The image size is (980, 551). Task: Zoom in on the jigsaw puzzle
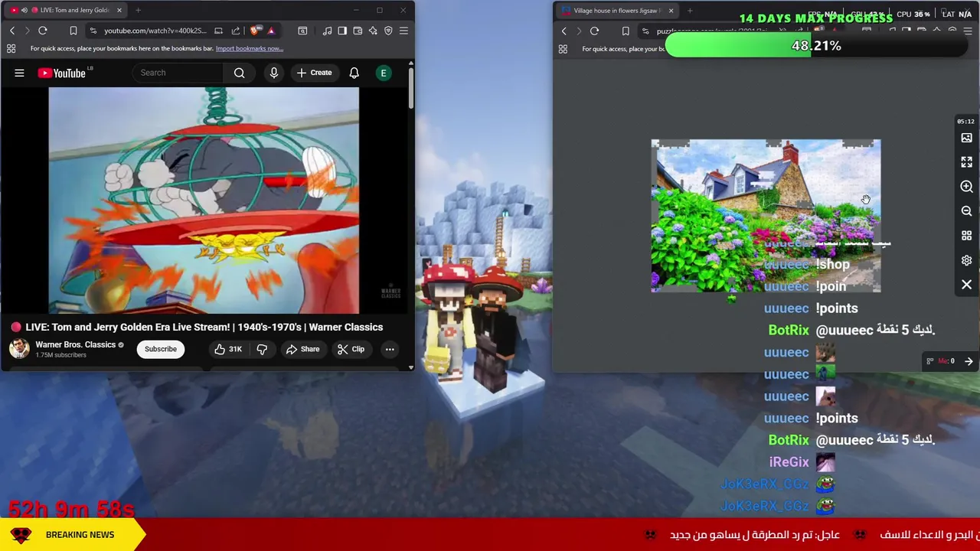point(966,187)
